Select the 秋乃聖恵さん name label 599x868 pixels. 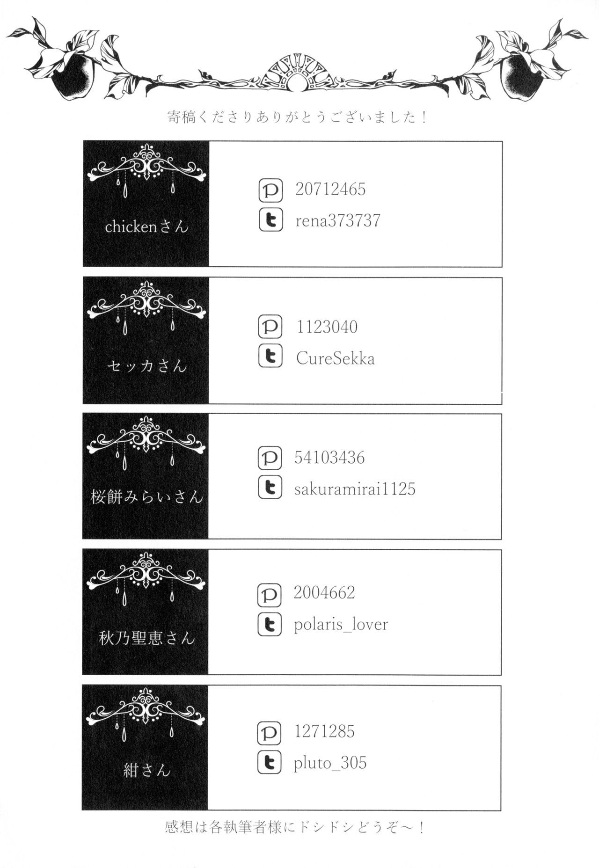pyautogui.click(x=146, y=638)
